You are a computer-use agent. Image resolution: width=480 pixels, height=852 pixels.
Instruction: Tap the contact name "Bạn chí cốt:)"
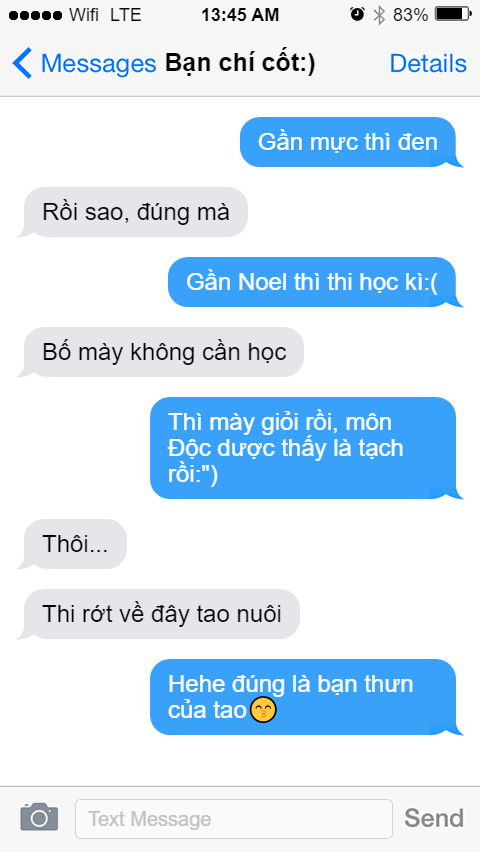coord(240,64)
